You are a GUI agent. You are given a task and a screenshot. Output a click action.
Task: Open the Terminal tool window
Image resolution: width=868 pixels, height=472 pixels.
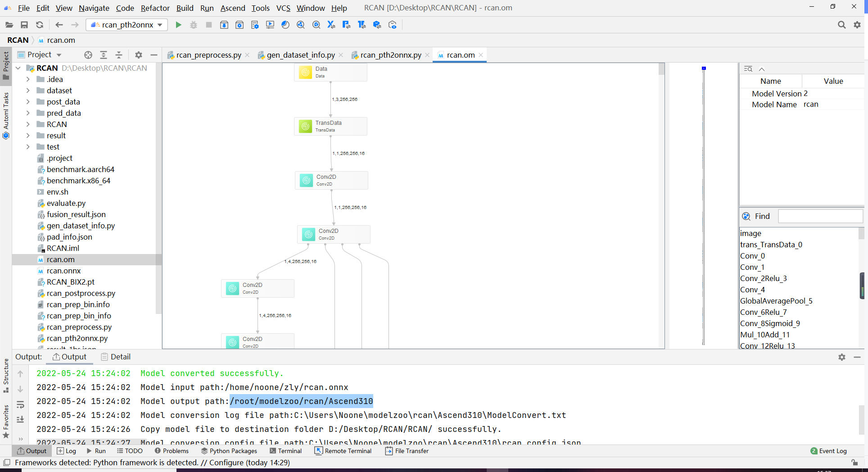coord(286,451)
